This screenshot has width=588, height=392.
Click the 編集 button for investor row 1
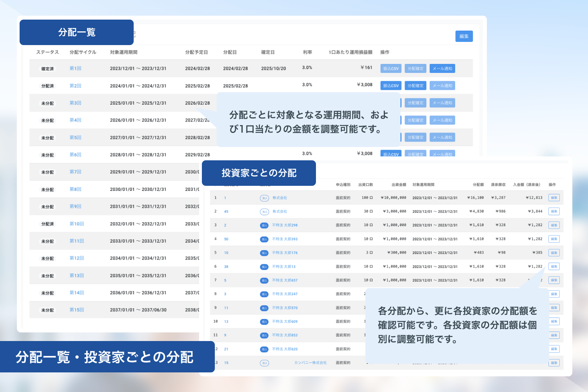pos(554,198)
